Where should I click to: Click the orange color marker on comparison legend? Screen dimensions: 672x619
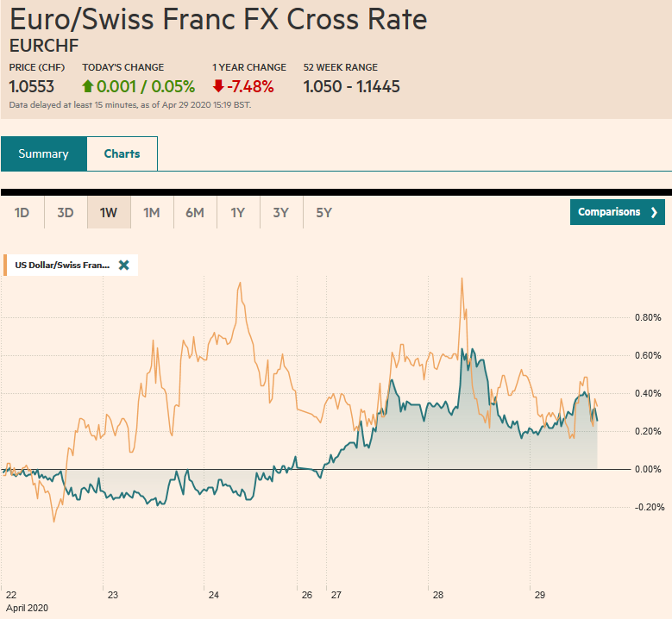click(6, 266)
